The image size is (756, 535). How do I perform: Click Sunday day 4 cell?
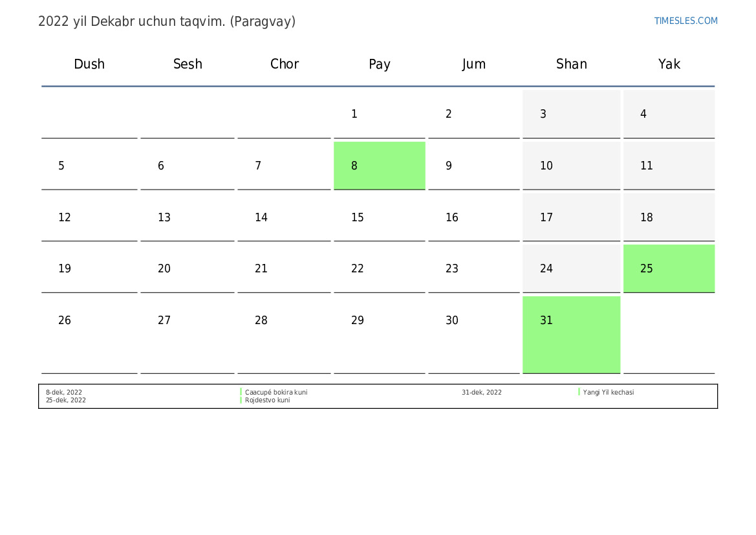(669, 114)
